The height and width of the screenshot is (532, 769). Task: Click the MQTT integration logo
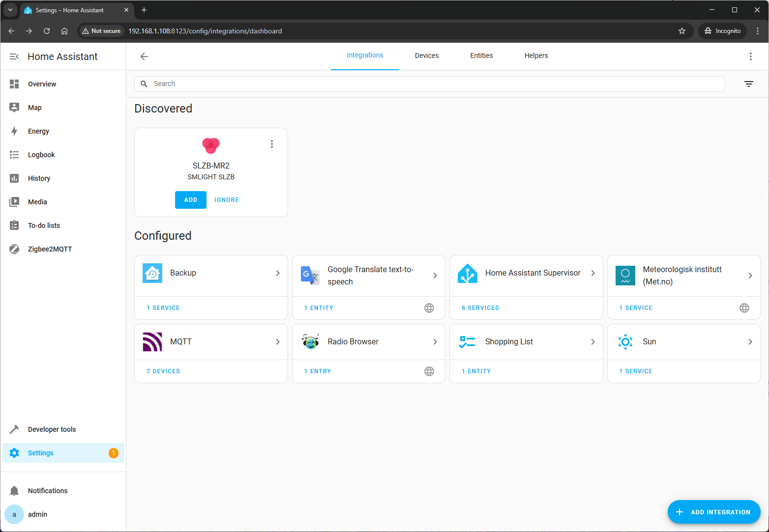coord(152,342)
